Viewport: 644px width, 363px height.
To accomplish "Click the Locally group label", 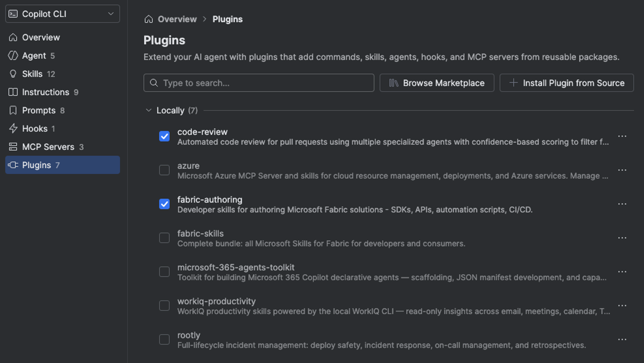I will (170, 110).
